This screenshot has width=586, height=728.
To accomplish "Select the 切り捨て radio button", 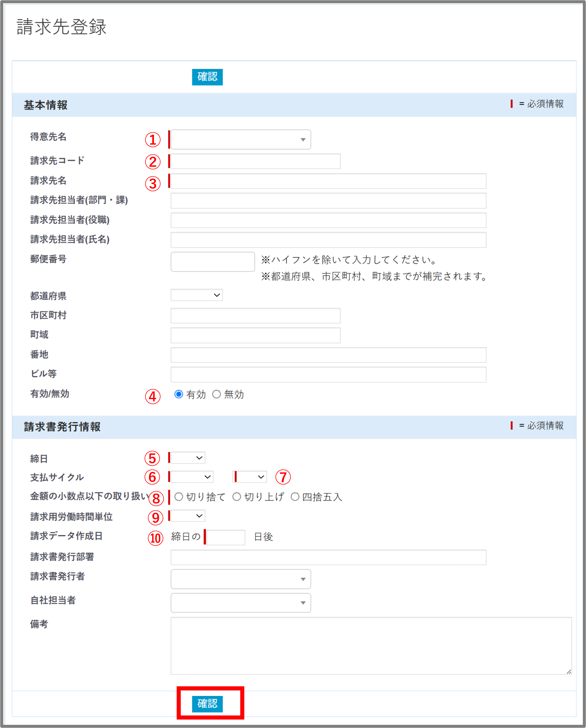I will [178, 496].
